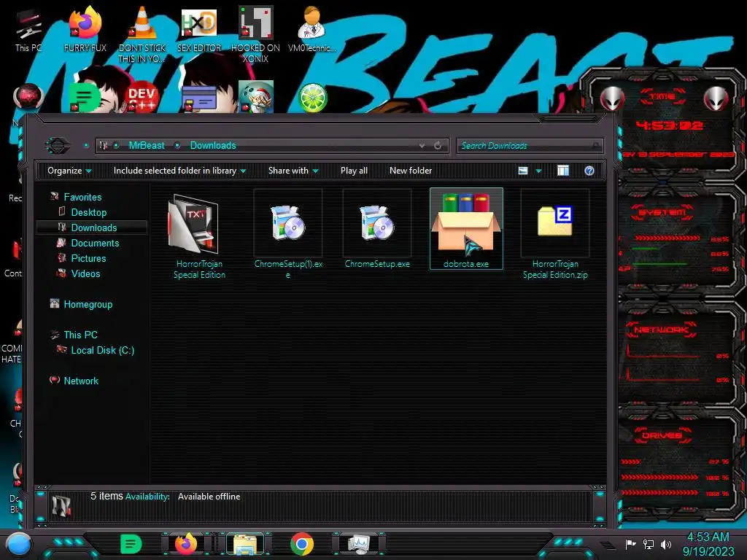The width and height of the screenshot is (747, 560).
Task: Open Videos in the navigation pane
Action: pos(86,273)
